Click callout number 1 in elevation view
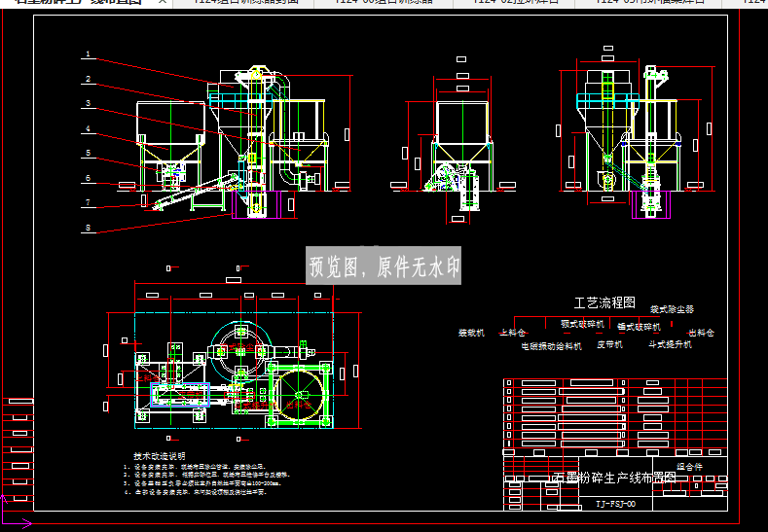 [x=89, y=53]
